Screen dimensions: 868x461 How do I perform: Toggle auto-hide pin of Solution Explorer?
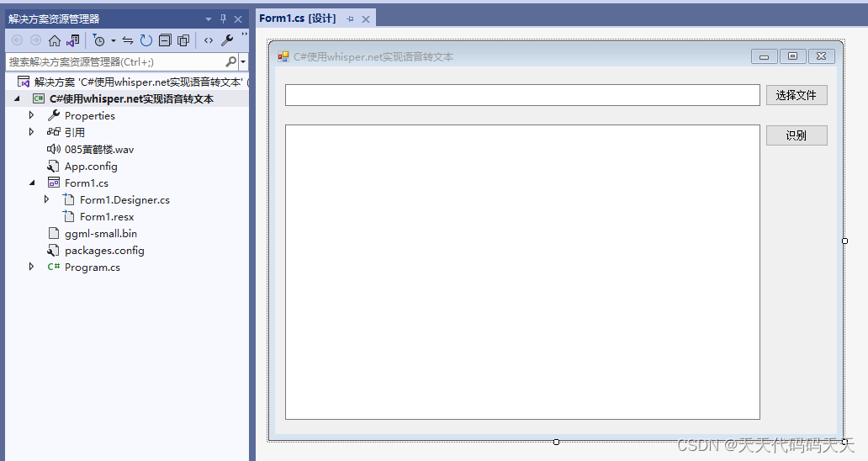[223, 19]
